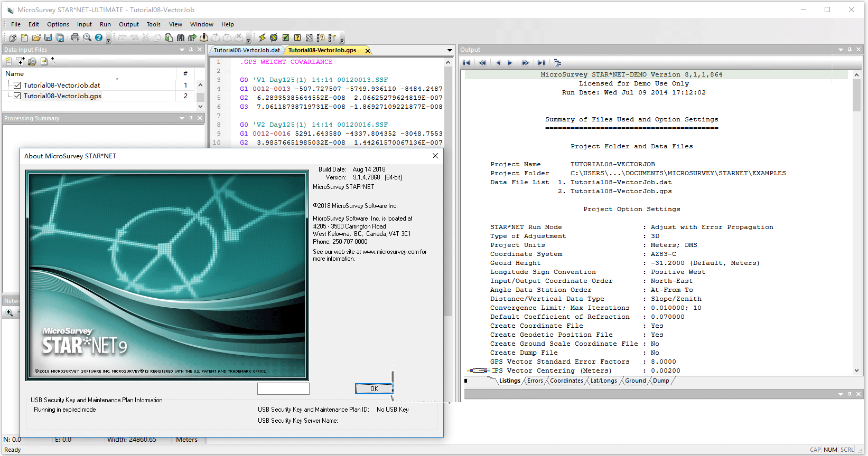Click the Print Preview magnifier icon
Viewport: 868px width, 456px height.
tap(87, 37)
